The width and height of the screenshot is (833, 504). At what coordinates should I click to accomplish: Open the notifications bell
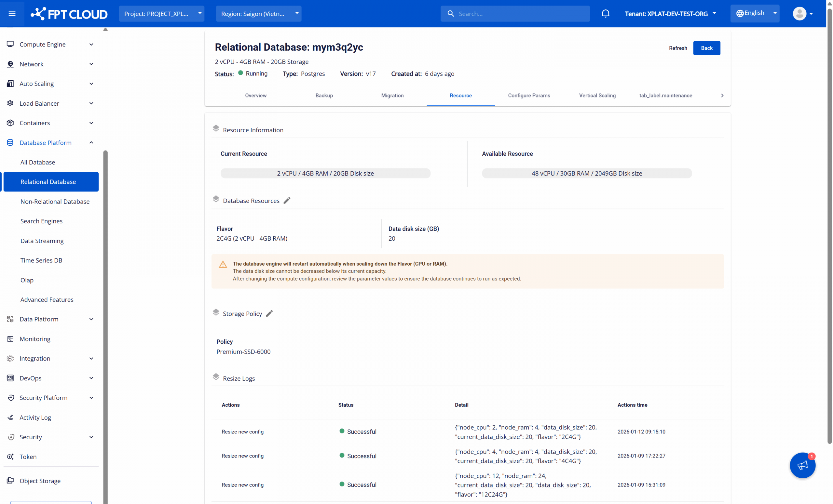605,14
